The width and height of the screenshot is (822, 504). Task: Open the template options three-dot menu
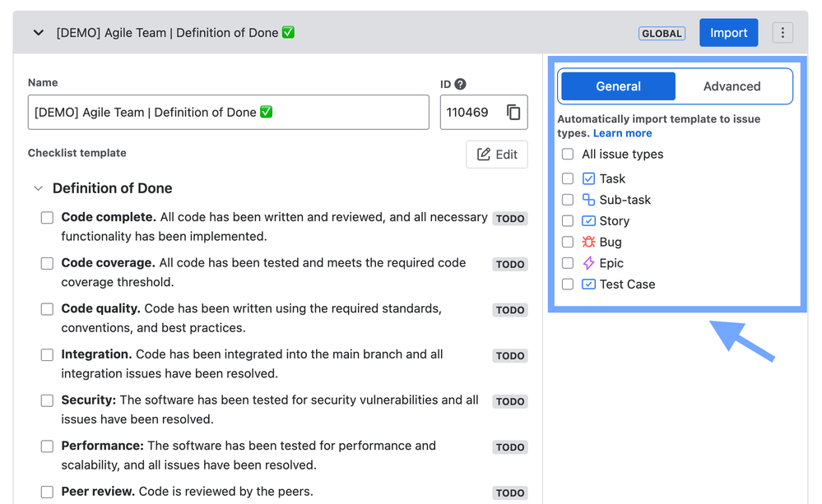[x=783, y=32]
